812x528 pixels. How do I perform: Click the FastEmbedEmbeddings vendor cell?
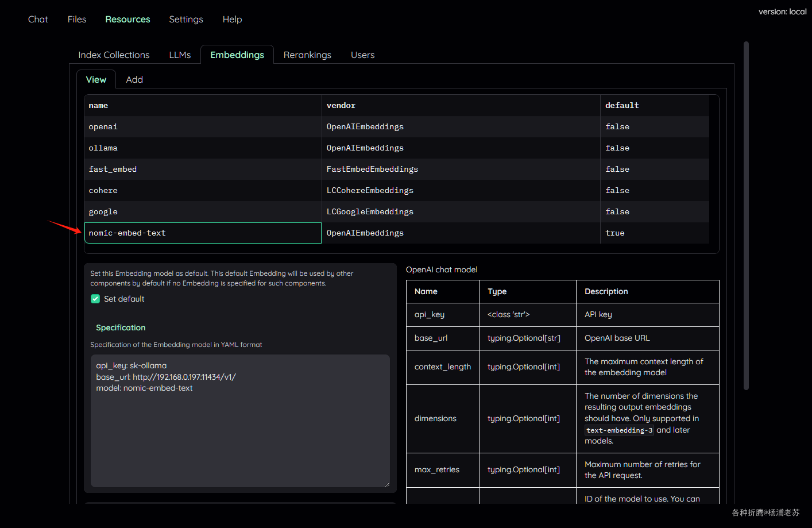(x=461, y=169)
